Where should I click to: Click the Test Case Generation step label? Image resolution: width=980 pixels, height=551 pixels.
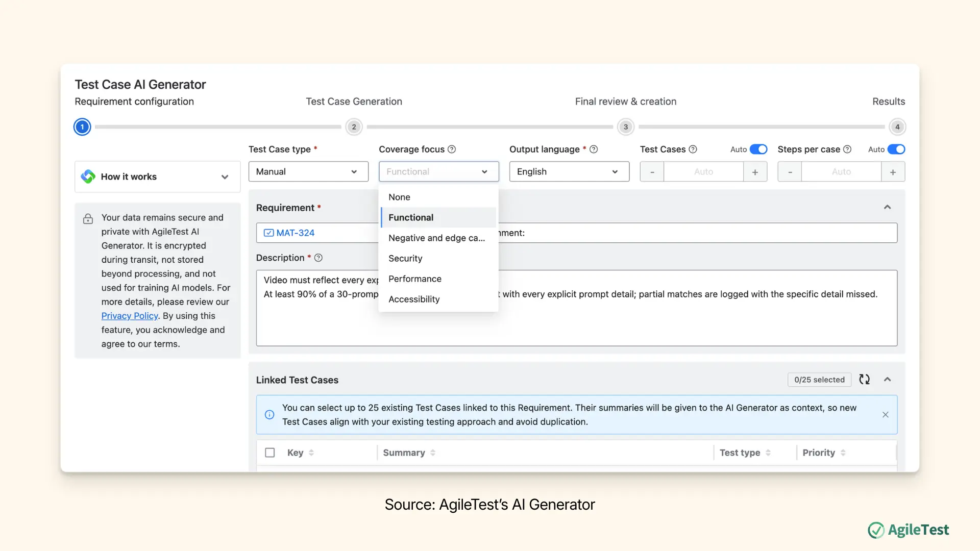tap(354, 102)
